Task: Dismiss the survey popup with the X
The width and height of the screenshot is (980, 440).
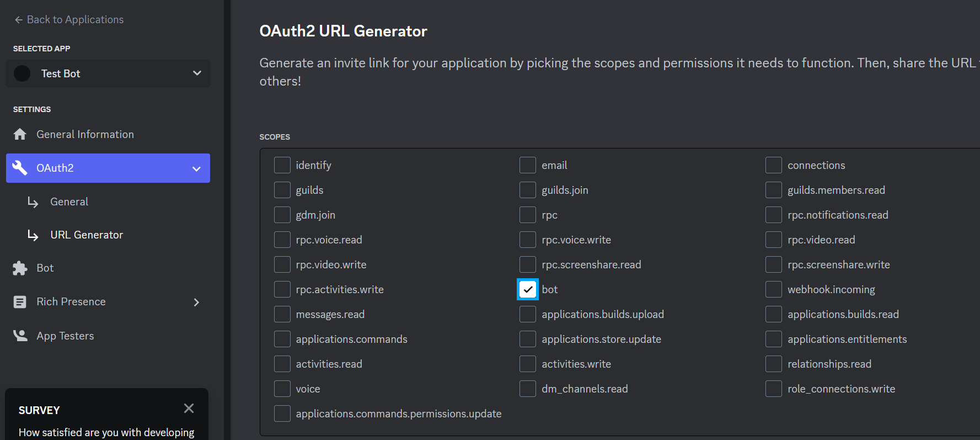Action: tap(189, 409)
